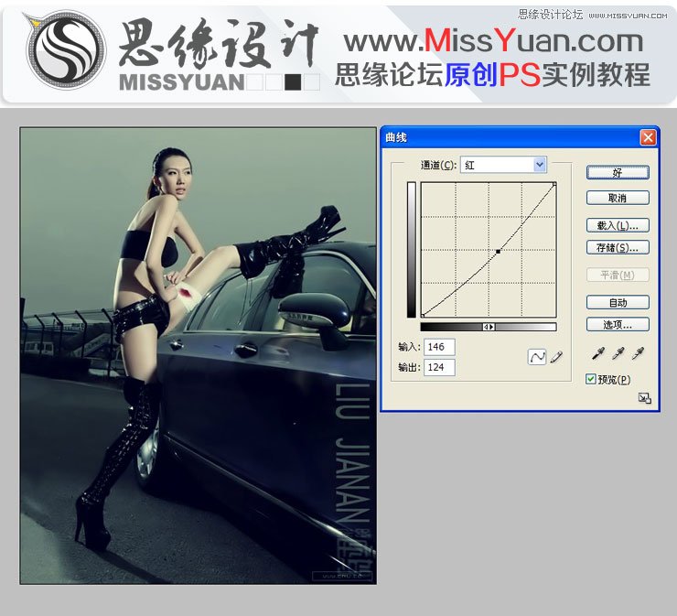Click the horizontal gradient bar toggle arrows
This screenshot has height=616, width=677.
click(x=489, y=327)
